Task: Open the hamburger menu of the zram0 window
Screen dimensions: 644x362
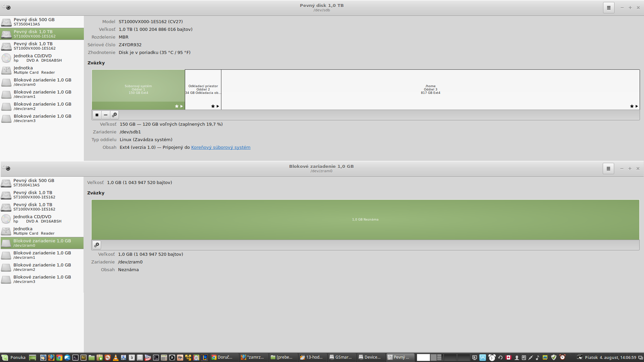Action: click(x=608, y=169)
